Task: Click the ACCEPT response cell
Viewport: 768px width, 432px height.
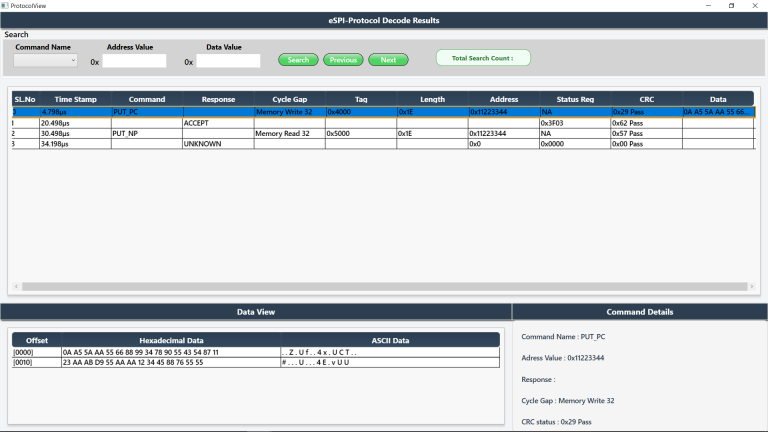Action: pos(218,123)
